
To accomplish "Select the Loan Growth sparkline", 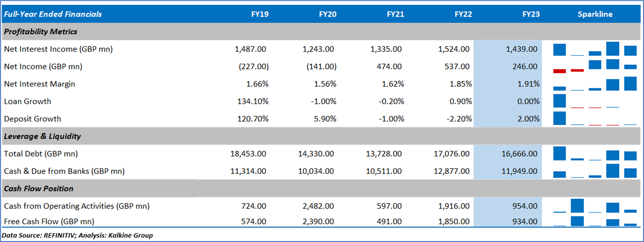I will (595, 101).
